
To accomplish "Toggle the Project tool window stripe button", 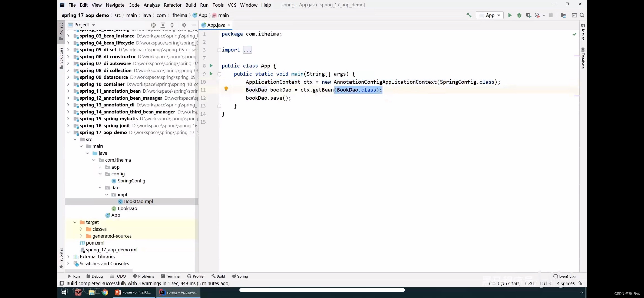I will (x=61, y=32).
